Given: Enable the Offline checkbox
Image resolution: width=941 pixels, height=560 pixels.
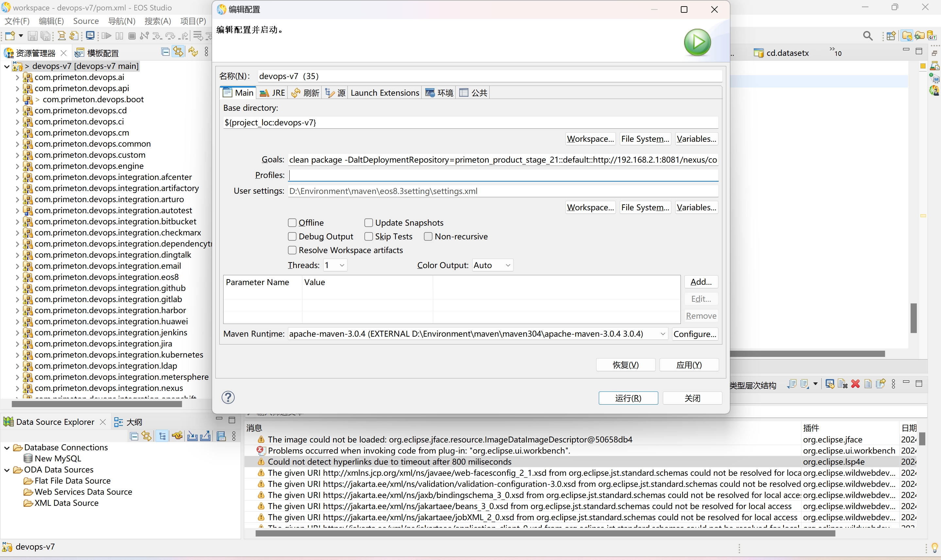Looking at the screenshot, I should click(x=292, y=223).
